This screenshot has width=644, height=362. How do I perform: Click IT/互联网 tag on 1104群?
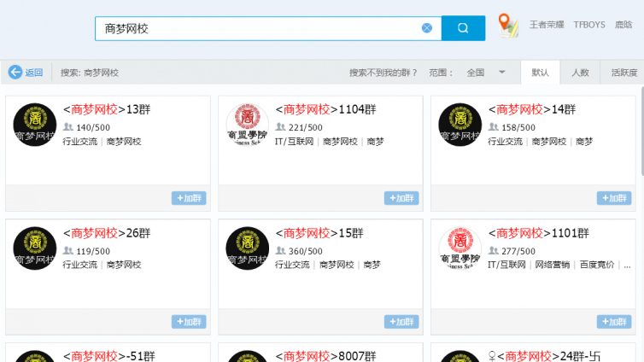click(295, 142)
